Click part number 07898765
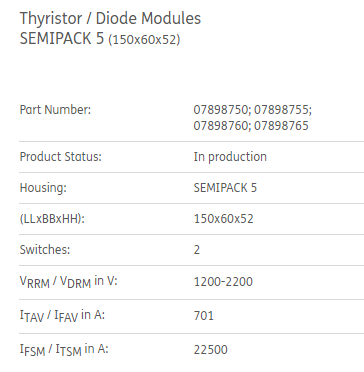 point(281,126)
